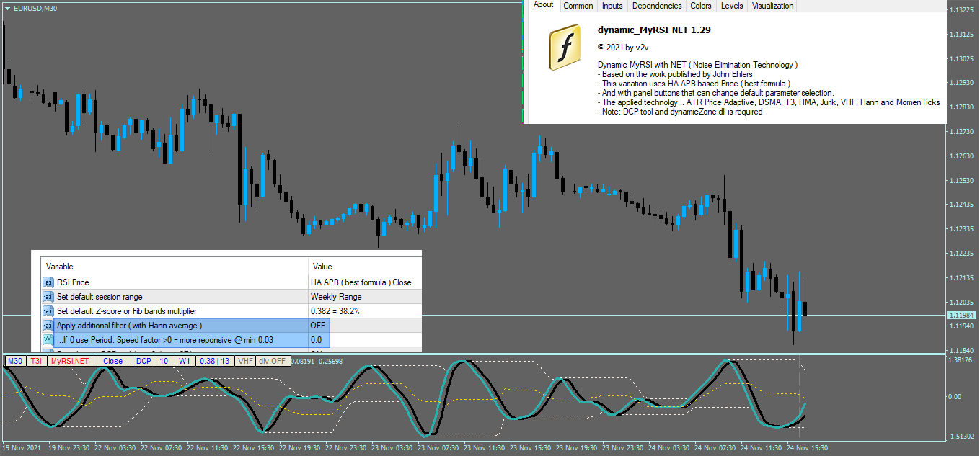Click the M30 panel button

coord(15,361)
